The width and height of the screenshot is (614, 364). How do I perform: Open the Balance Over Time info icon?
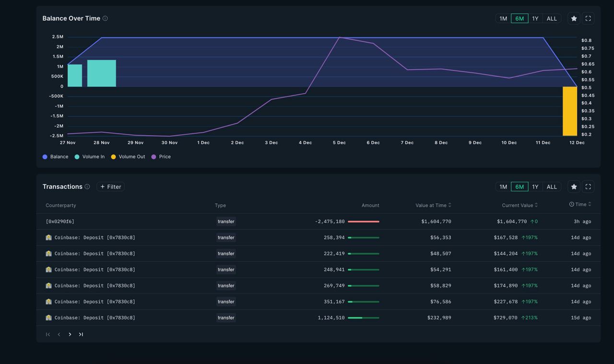pyautogui.click(x=105, y=18)
